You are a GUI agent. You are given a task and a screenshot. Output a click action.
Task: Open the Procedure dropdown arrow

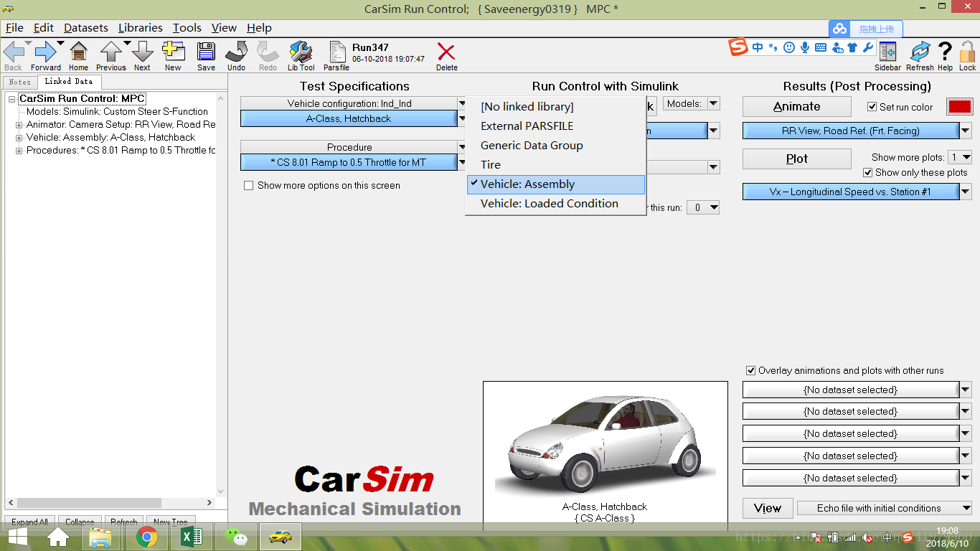(462, 148)
